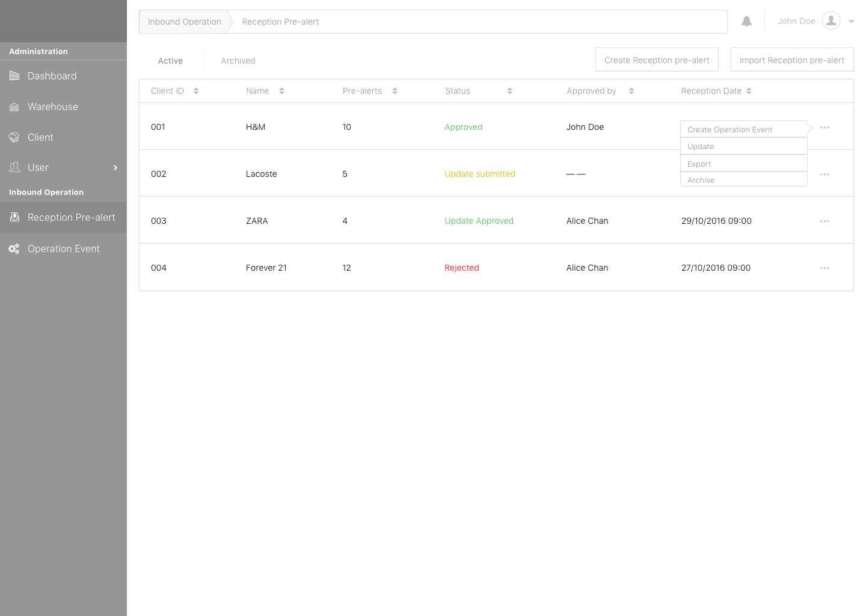The height and width of the screenshot is (616, 866).
Task: Select Create Operation Event in context menu
Action: 743,129
